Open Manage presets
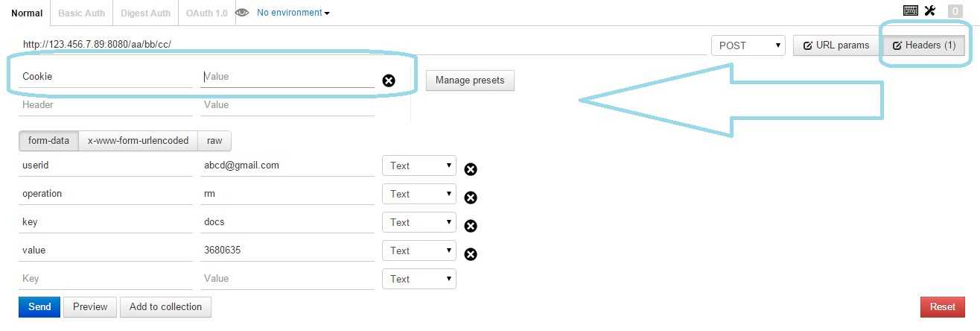Viewport: 980px width, 331px height. [x=470, y=81]
